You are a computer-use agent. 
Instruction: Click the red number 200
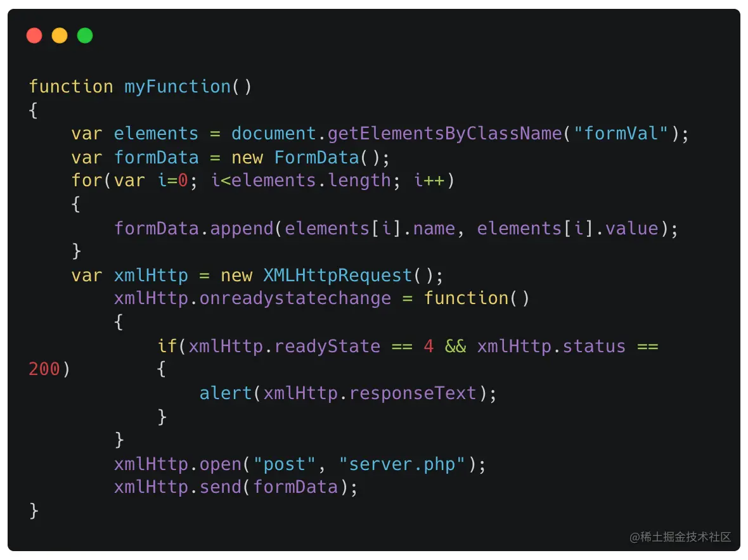point(44,369)
